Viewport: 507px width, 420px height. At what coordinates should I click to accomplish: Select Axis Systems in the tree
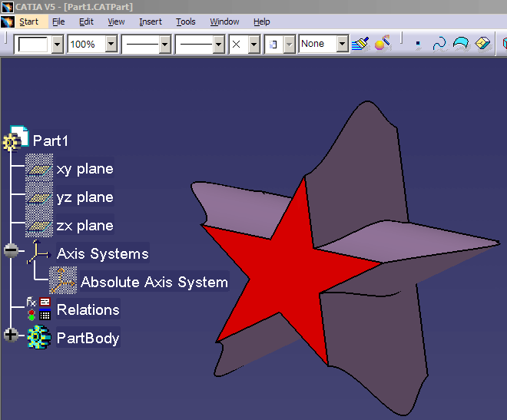pyautogui.click(x=103, y=253)
